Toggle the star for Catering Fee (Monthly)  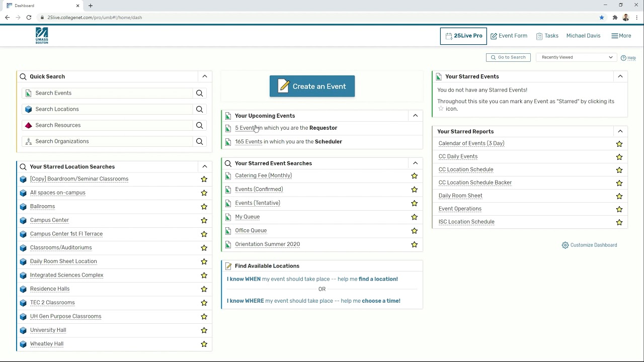click(414, 176)
